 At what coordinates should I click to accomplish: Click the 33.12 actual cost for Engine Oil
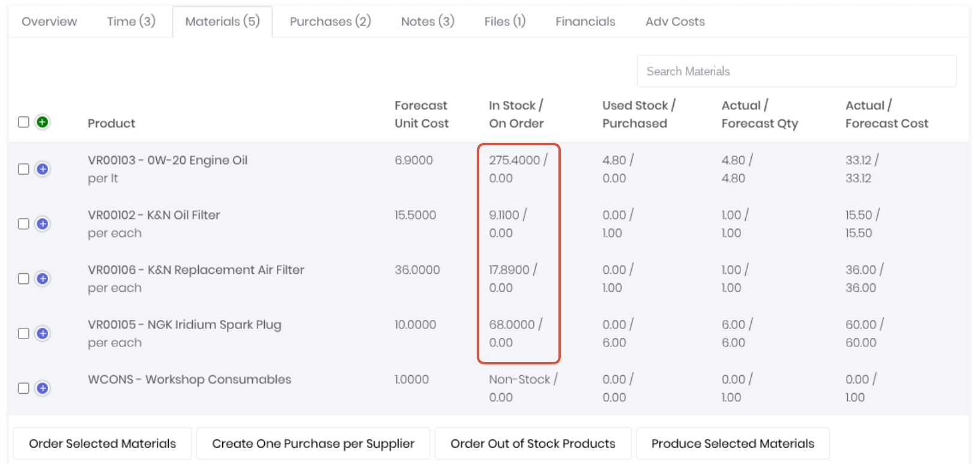coord(858,160)
